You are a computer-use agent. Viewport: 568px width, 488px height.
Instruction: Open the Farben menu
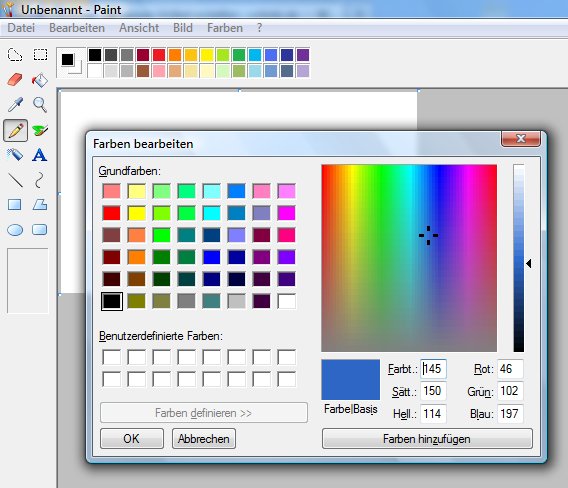(225, 28)
